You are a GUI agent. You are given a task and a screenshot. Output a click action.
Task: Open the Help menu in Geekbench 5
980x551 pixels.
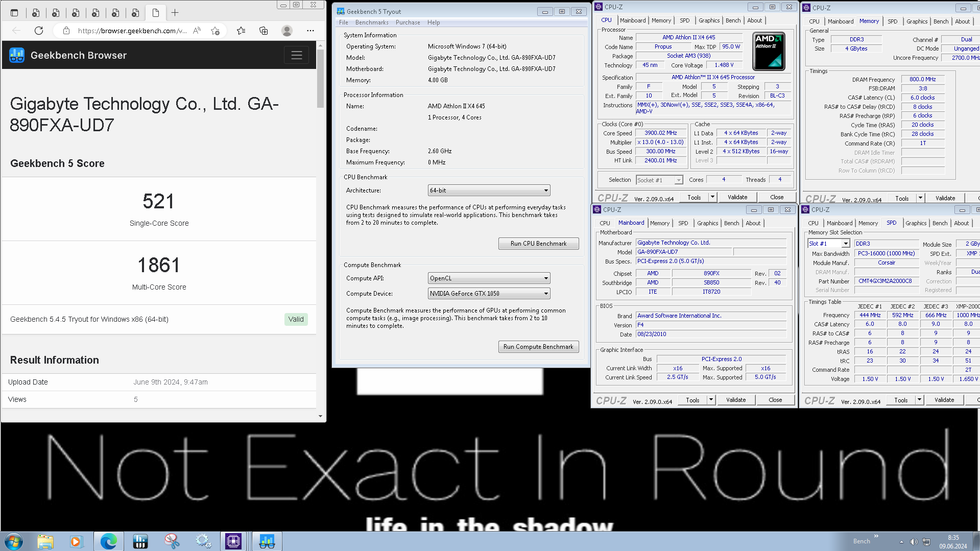[434, 22]
